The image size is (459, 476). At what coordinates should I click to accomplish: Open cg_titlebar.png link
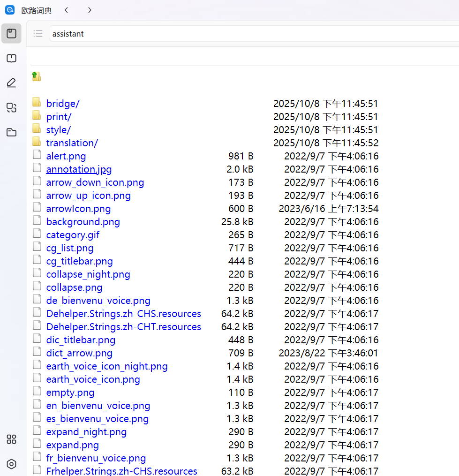click(x=80, y=261)
